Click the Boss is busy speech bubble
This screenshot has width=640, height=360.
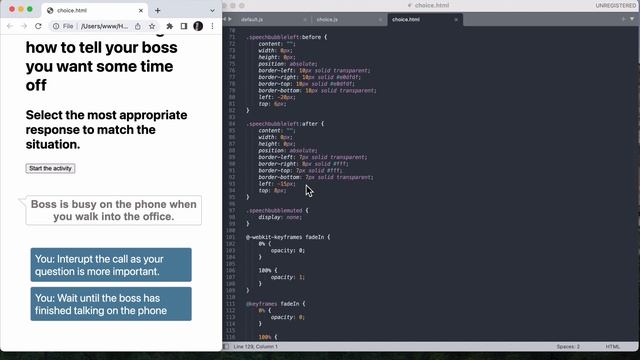(x=113, y=210)
